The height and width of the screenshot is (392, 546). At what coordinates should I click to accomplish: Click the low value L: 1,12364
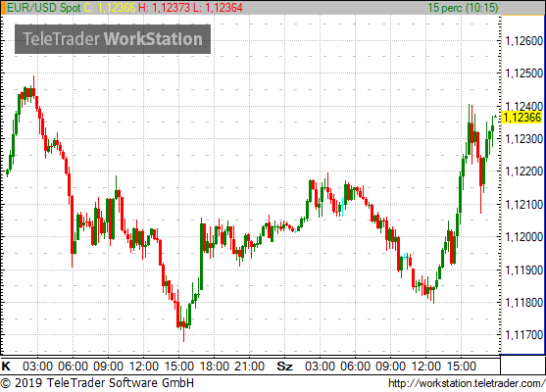click(x=218, y=8)
